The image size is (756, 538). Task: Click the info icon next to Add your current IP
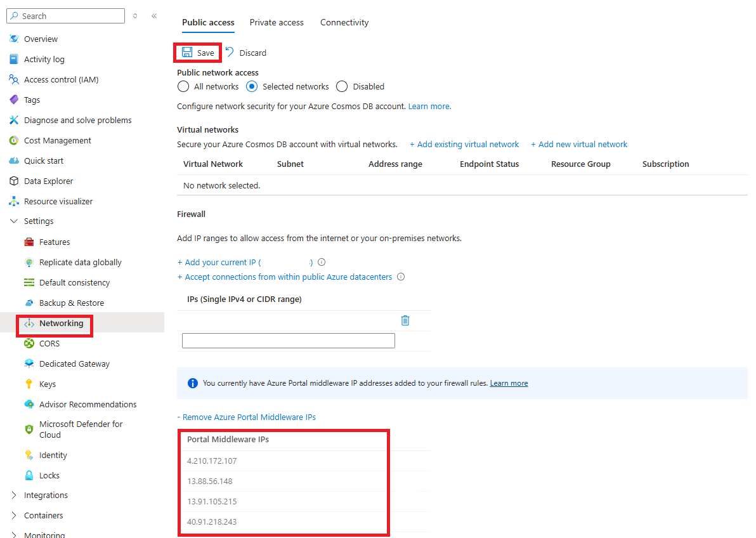tap(322, 261)
